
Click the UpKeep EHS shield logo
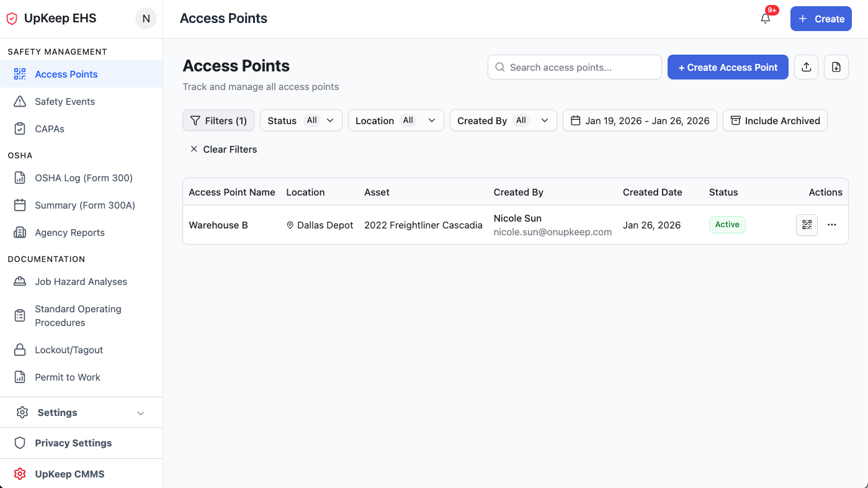12,19
